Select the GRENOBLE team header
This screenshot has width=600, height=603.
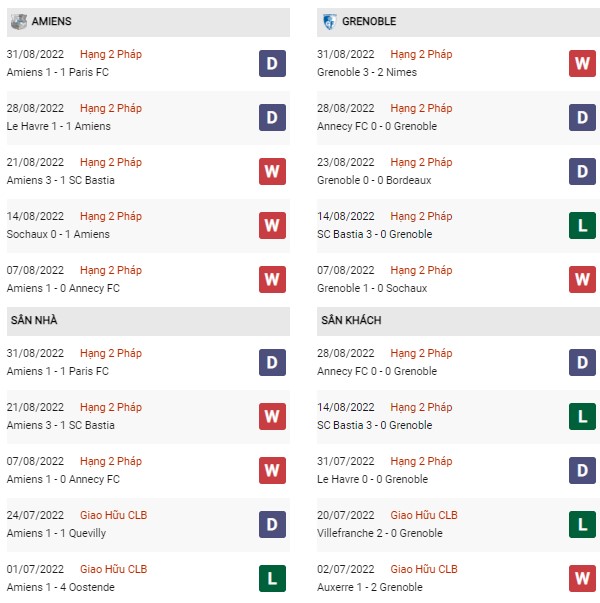click(458, 22)
